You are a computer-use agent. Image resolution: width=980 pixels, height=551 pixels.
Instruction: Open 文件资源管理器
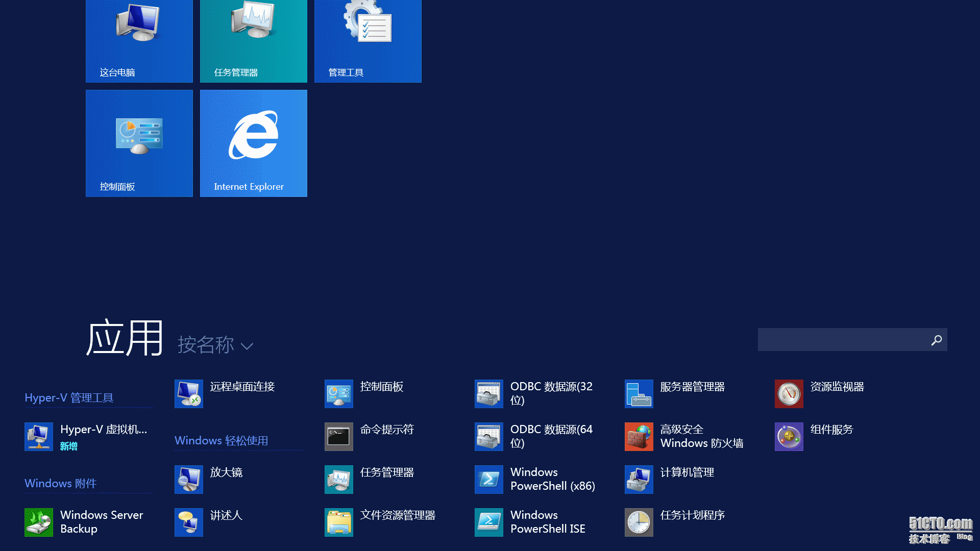[380, 522]
